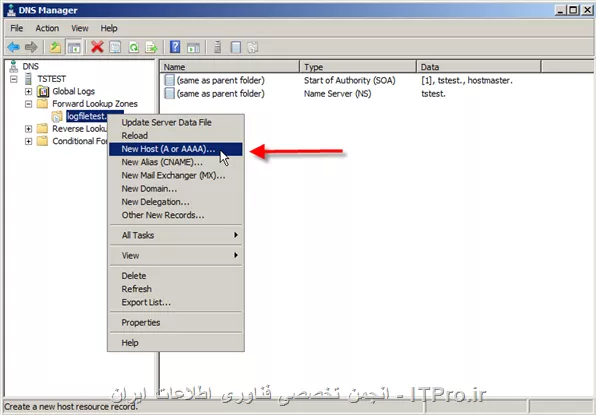
Task: Click the 'tstest.' data cell in NS row
Action: tap(433, 94)
